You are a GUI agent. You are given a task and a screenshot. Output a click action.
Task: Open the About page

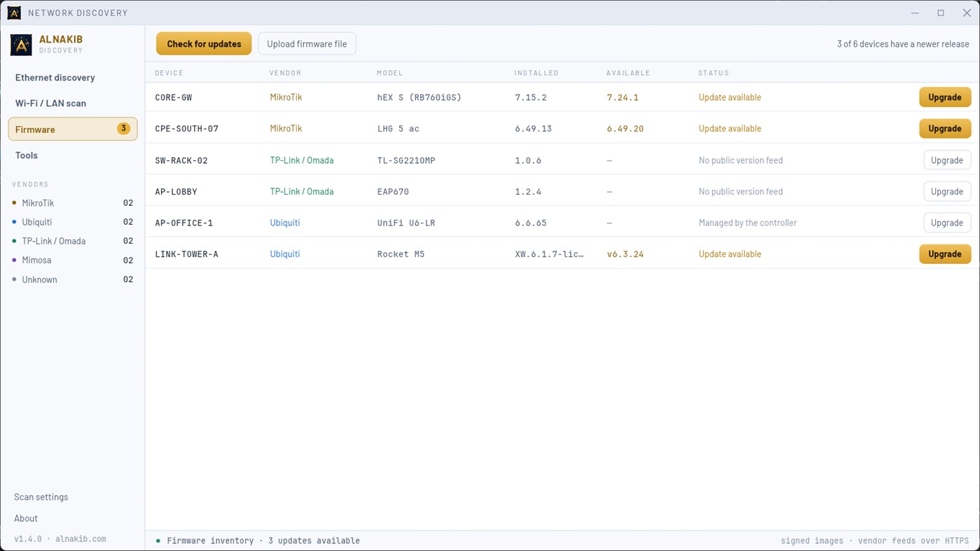(x=26, y=519)
